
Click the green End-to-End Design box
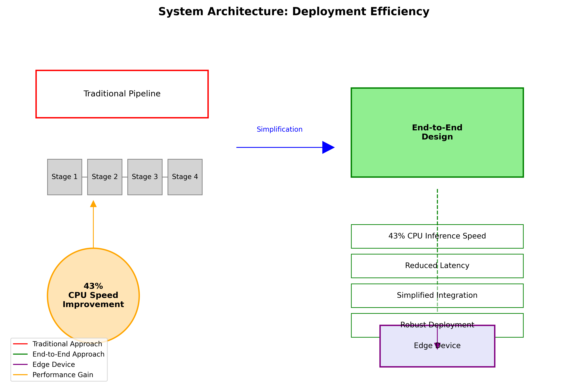point(437,132)
